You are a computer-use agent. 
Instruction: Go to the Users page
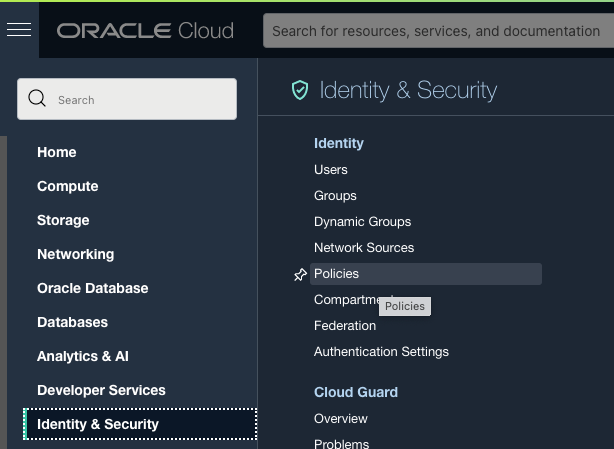(331, 170)
